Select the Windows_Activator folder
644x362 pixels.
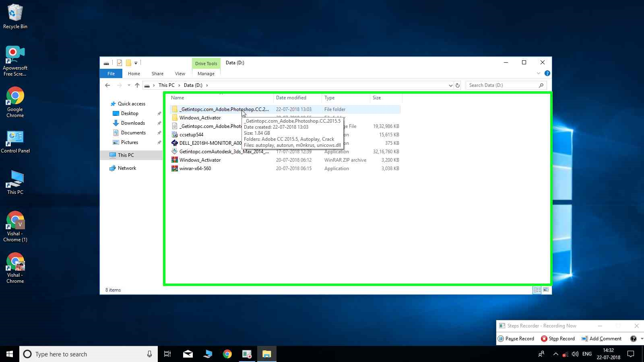click(200, 118)
